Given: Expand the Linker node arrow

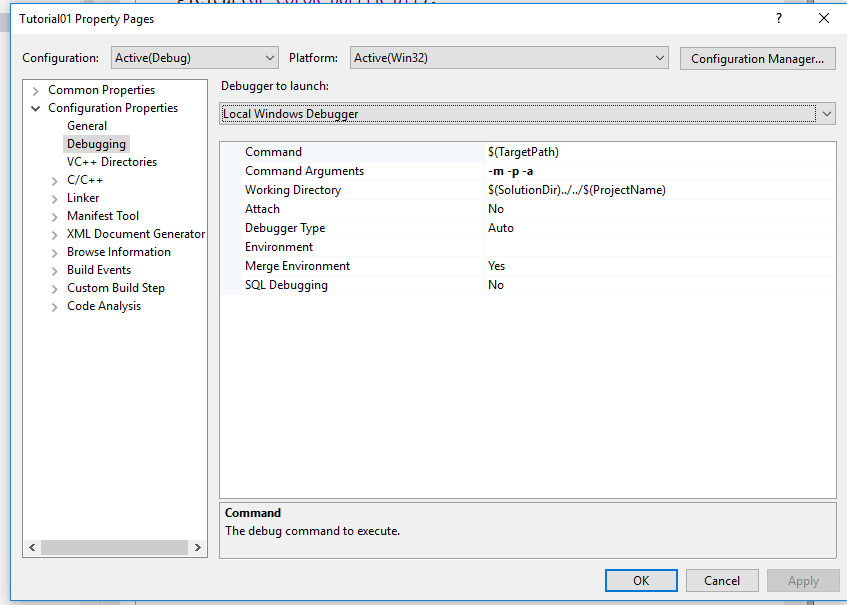Looking at the screenshot, I should click(x=55, y=199).
